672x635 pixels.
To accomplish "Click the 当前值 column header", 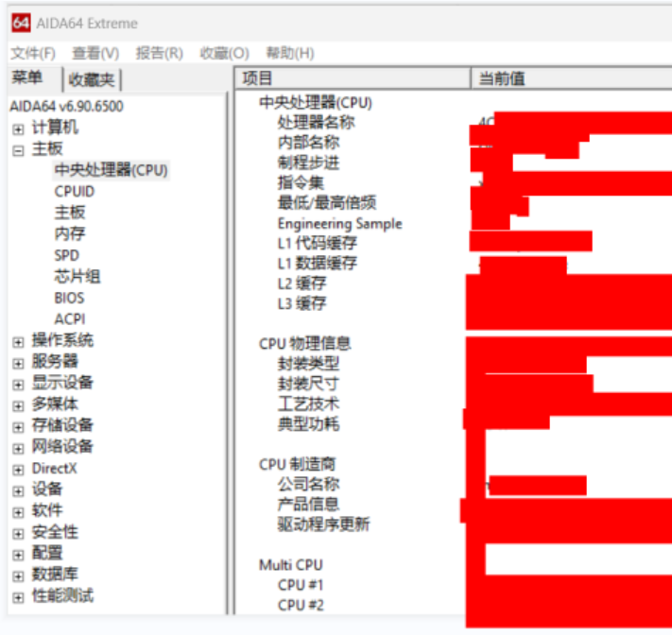I will [x=572, y=78].
